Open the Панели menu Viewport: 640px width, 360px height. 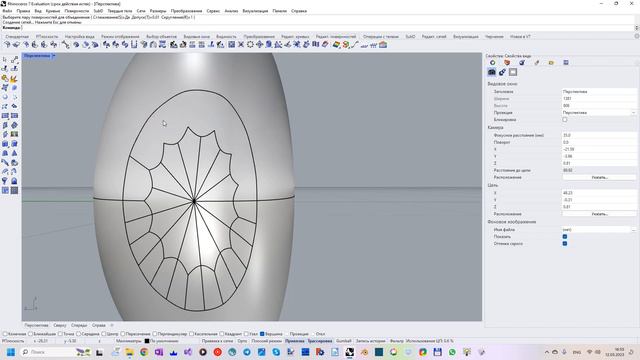[280, 11]
